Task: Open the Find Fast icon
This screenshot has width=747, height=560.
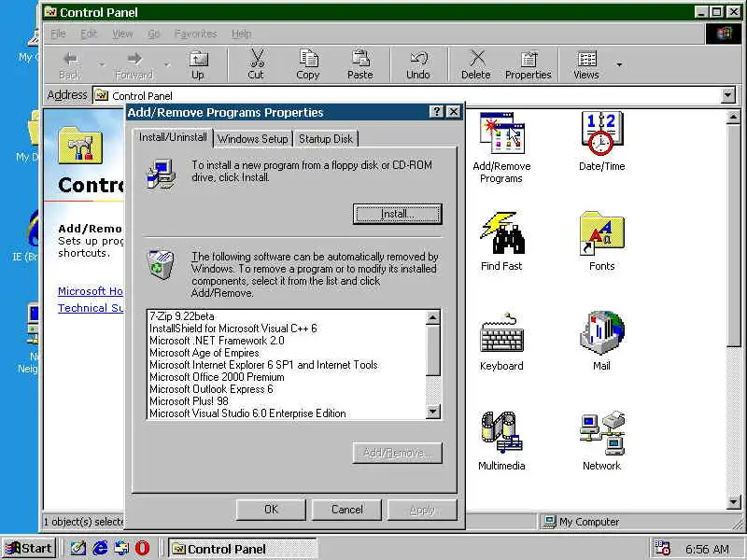Action: click(501, 242)
